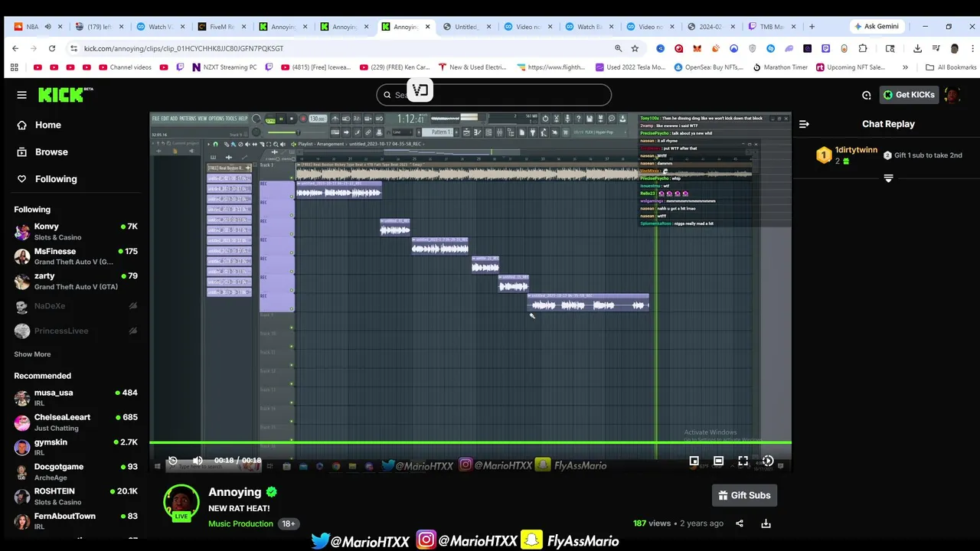Open Konvy channel in Following list
980x551 pixels.
click(x=76, y=231)
